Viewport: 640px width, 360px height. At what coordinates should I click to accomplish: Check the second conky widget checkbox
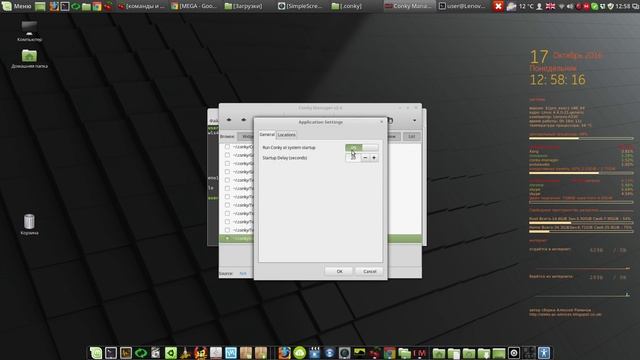click(x=227, y=155)
